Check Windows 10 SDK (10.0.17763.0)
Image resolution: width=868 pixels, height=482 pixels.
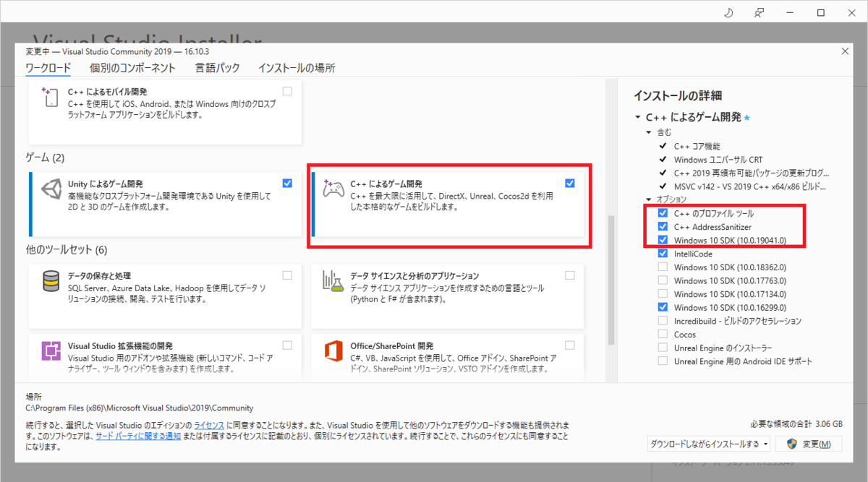(663, 280)
